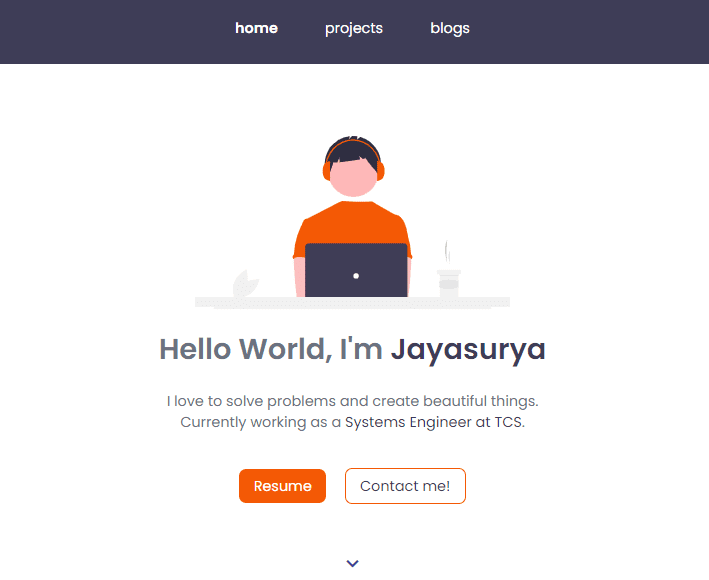Select the name Jayasurya in heading
The height and width of the screenshot is (580, 709).
pyautogui.click(x=468, y=350)
